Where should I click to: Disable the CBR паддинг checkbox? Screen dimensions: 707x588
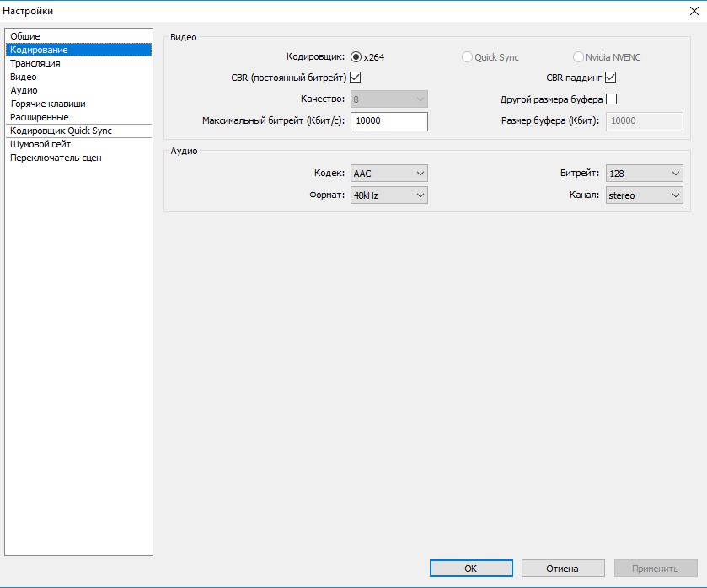tap(611, 78)
